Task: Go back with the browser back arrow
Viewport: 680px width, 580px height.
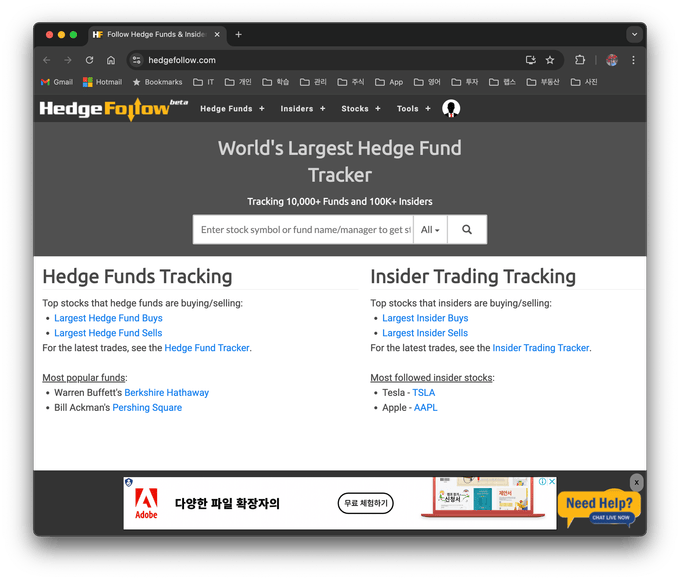Action: tap(47, 60)
